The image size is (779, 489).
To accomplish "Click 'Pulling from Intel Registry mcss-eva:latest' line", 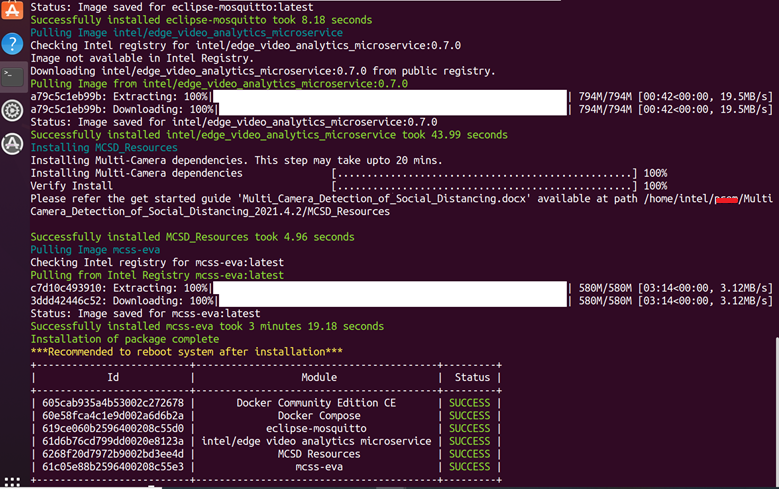I will pos(157,275).
